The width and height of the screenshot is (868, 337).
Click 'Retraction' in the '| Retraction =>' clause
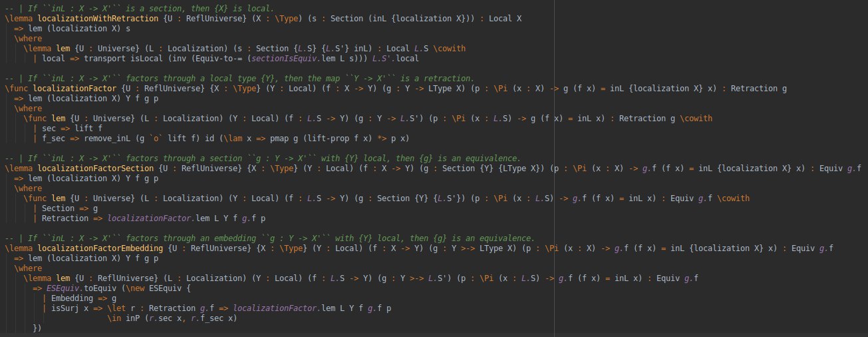65,218
